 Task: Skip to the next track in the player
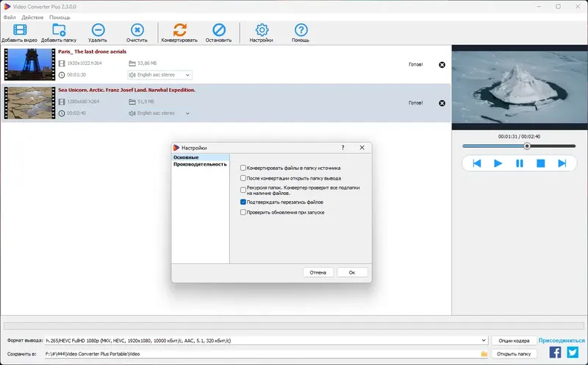562,163
